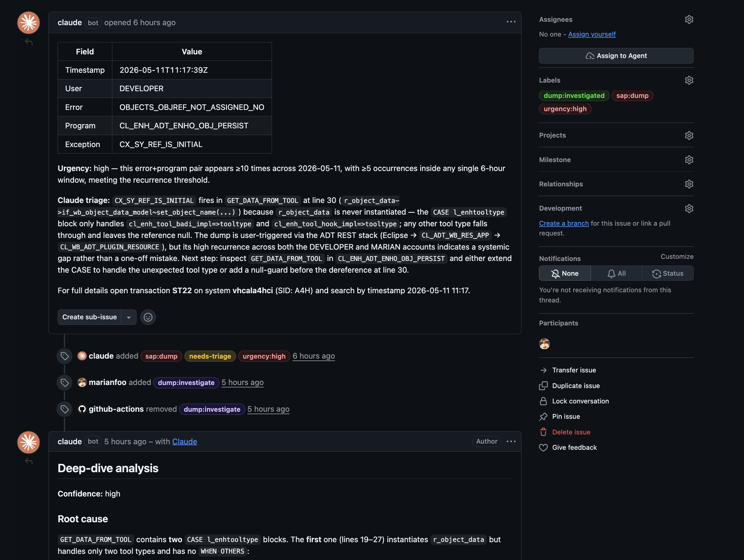Click the reply arrow under the first claude avatar

(29, 42)
